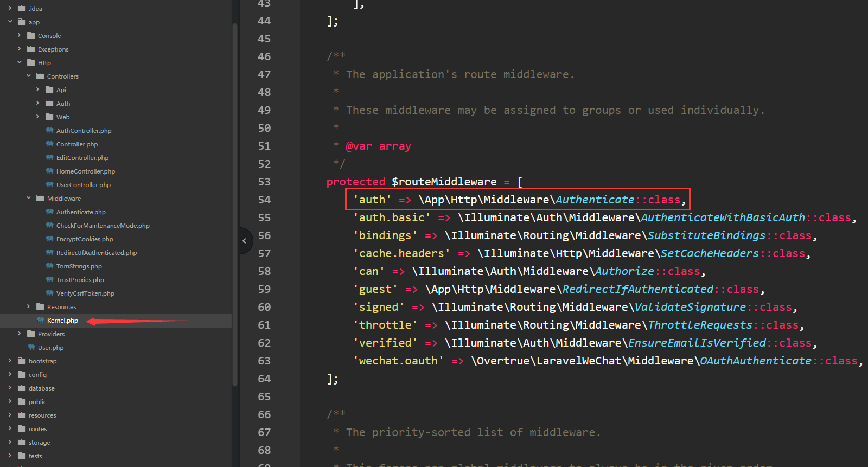Click the PHP icon of UserController.php
This screenshot has width=868, height=467.
pyautogui.click(x=49, y=184)
